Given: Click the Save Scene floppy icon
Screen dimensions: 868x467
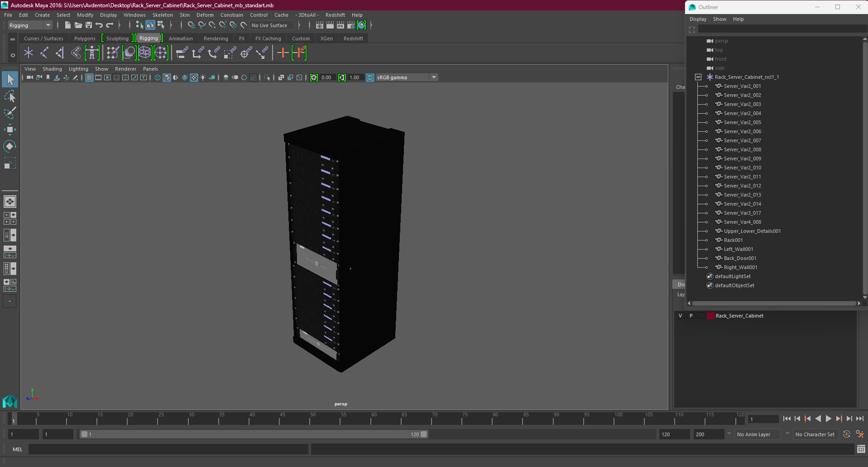Looking at the screenshot, I should 89,25.
